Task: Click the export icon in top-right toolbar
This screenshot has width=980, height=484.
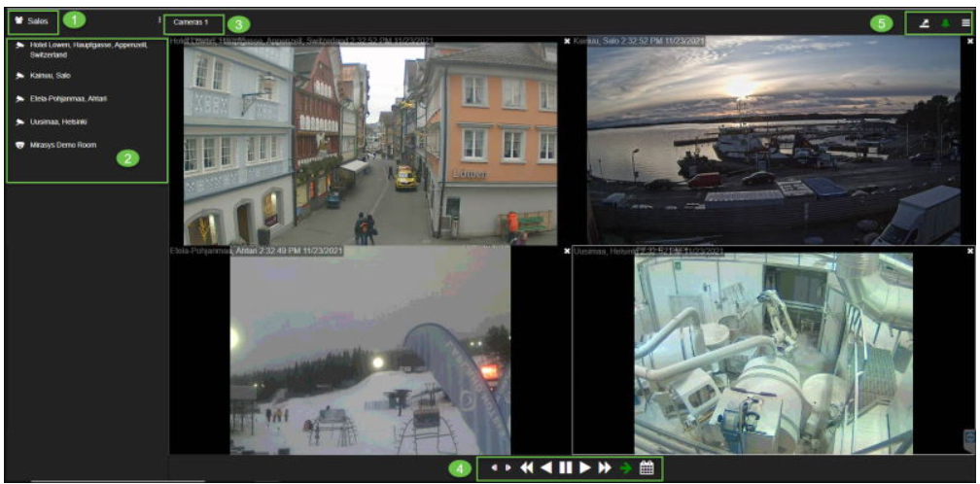Action: (x=923, y=22)
